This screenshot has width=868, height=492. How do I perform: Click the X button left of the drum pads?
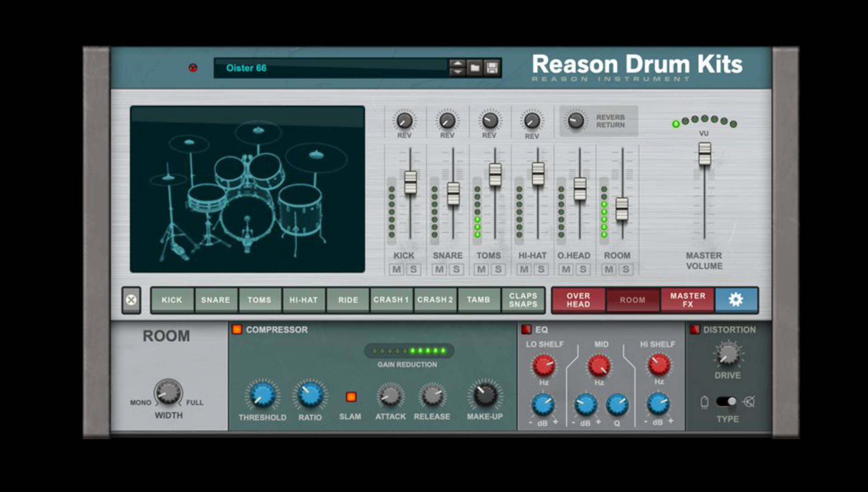pos(131,301)
